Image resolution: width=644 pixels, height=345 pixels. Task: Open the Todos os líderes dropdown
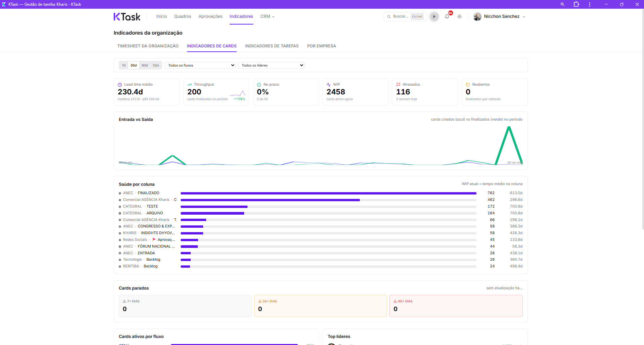coord(271,65)
